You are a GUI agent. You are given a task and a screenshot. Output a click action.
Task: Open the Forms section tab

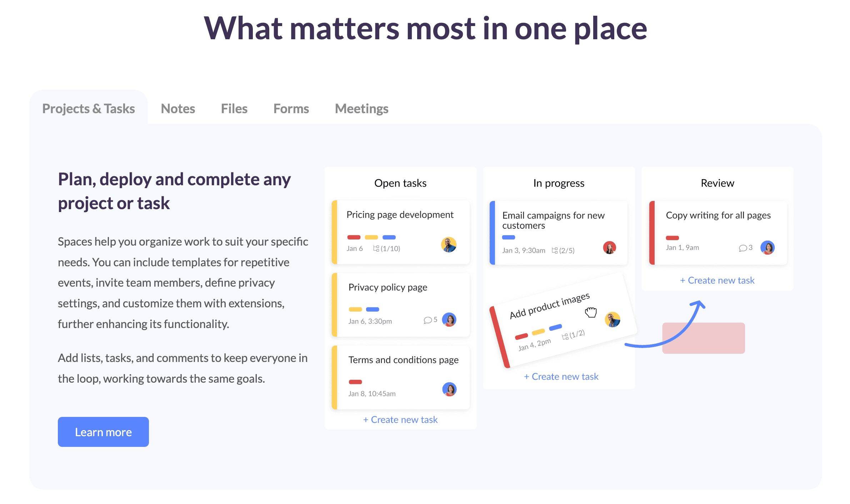tap(291, 108)
